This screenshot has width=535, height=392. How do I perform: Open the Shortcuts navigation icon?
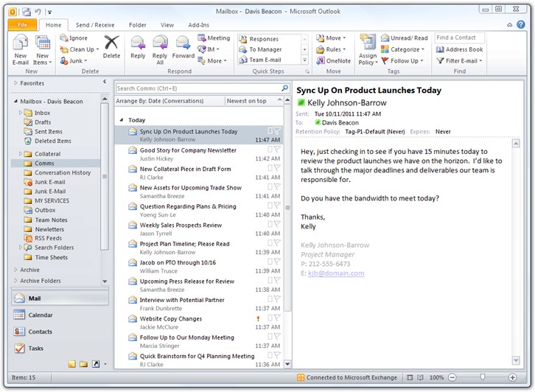96,364
